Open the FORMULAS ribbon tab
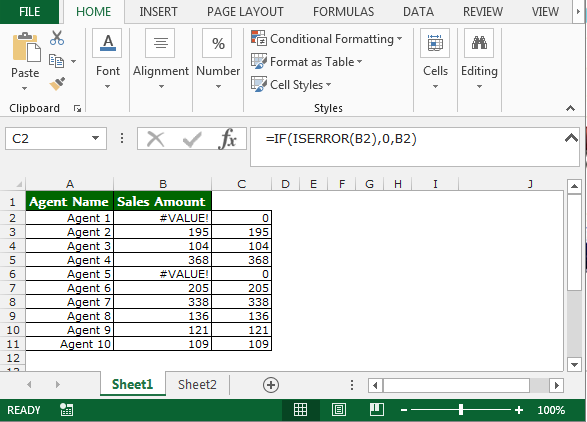 coord(343,12)
